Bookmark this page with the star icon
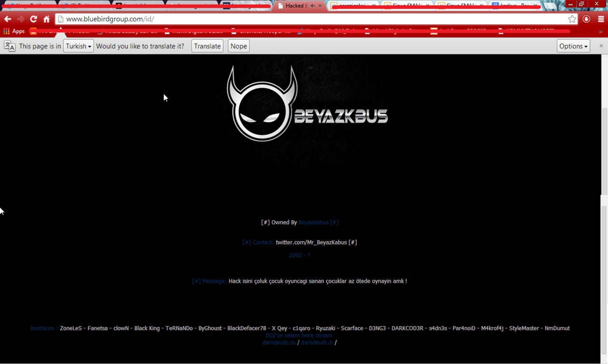 tap(572, 19)
